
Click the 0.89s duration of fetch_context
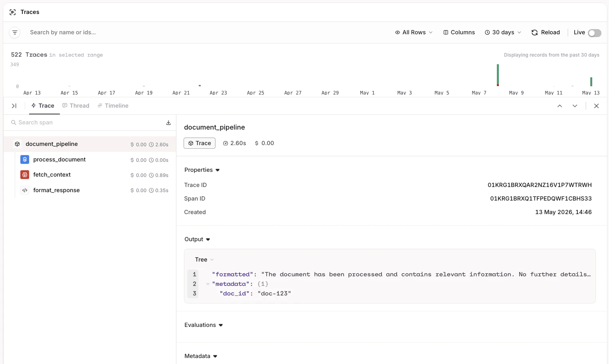[159, 175]
